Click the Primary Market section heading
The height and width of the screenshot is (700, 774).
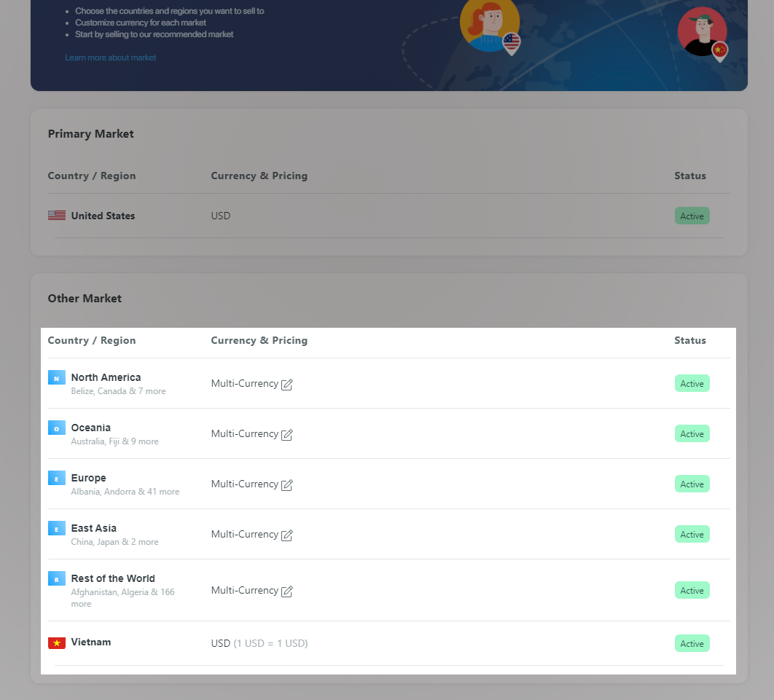91,134
